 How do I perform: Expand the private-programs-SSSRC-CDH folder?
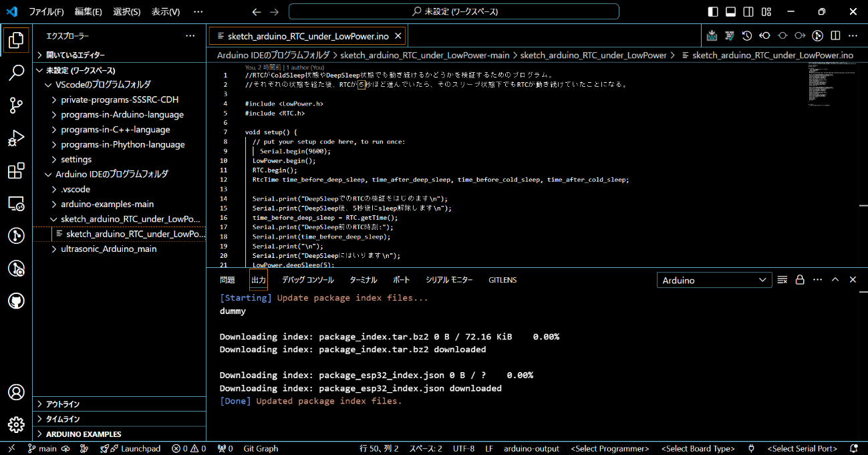click(120, 100)
